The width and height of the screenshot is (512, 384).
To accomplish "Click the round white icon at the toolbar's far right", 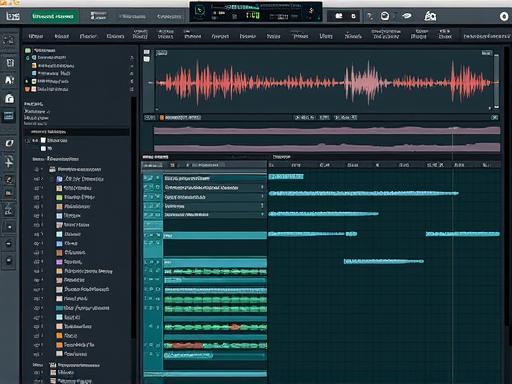I will [x=504, y=16].
